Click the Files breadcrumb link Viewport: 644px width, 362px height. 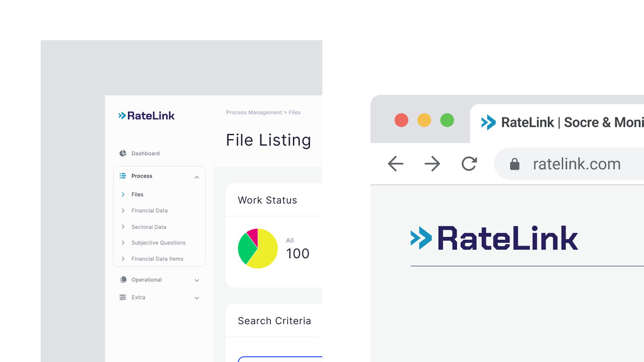295,112
